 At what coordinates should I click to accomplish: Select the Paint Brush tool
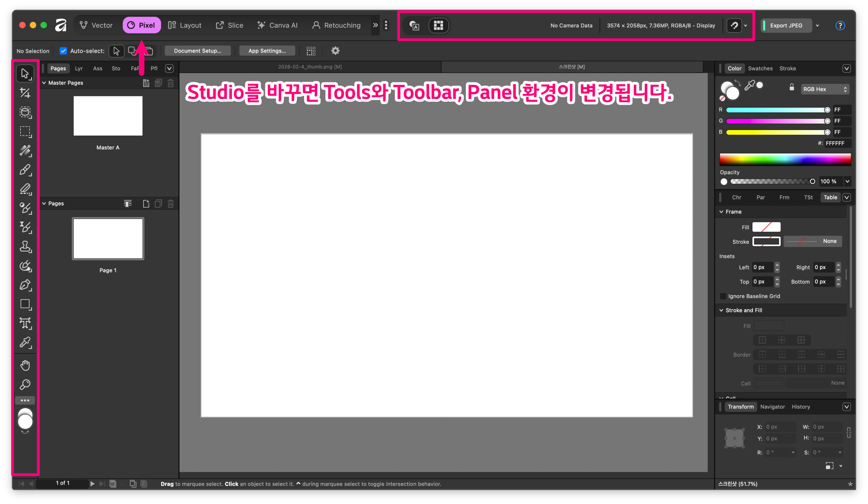click(x=25, y=170)
